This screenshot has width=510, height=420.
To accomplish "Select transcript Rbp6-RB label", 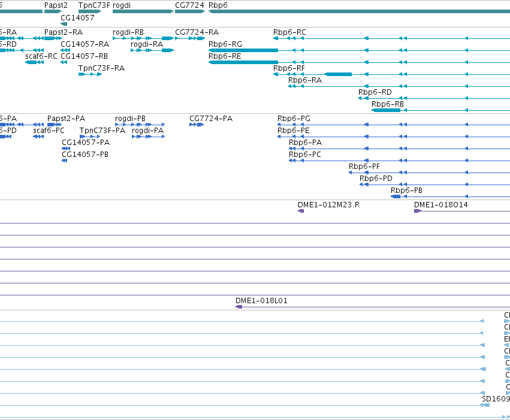I will coord(388,104).
